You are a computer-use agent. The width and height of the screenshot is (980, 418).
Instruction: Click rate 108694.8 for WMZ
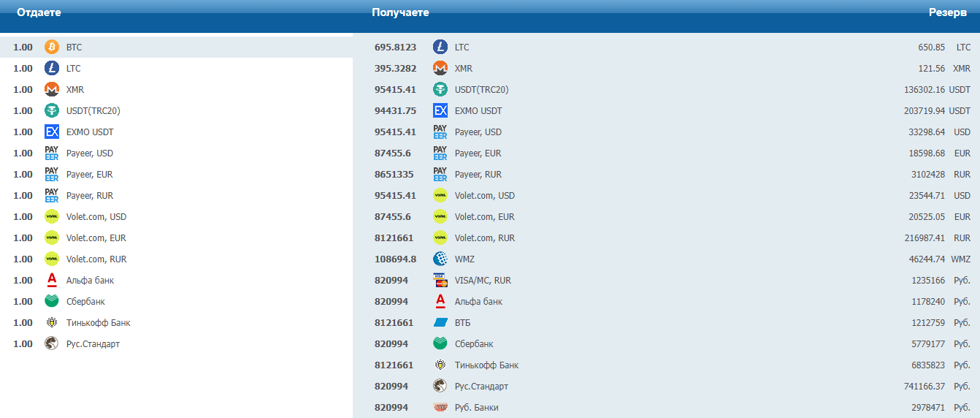395,259
